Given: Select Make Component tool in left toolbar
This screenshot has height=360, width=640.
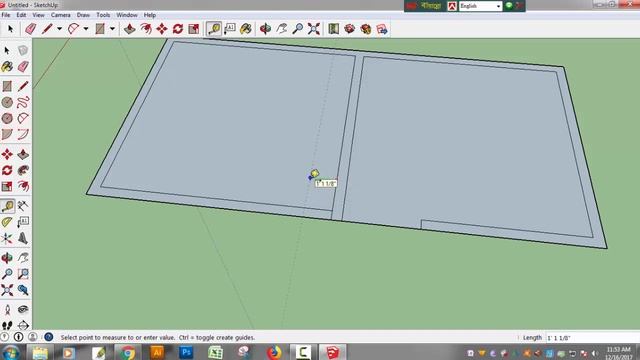Looking at the screenshot, I should [23, 50].
